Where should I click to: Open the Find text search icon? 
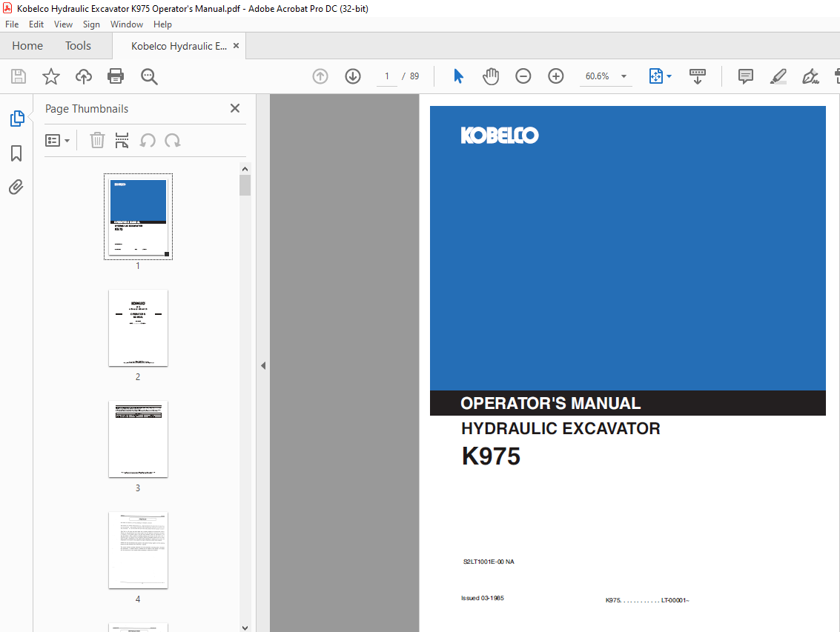149,76
